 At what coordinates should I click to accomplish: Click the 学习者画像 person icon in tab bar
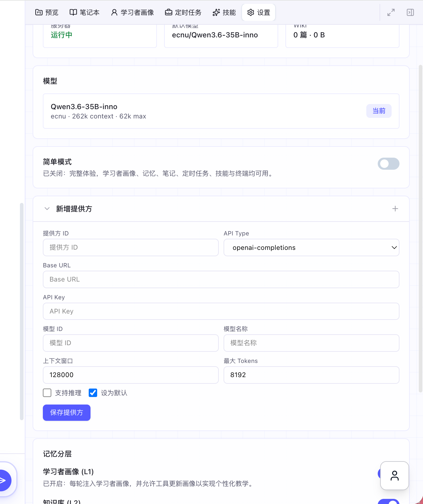click(114, 12)
